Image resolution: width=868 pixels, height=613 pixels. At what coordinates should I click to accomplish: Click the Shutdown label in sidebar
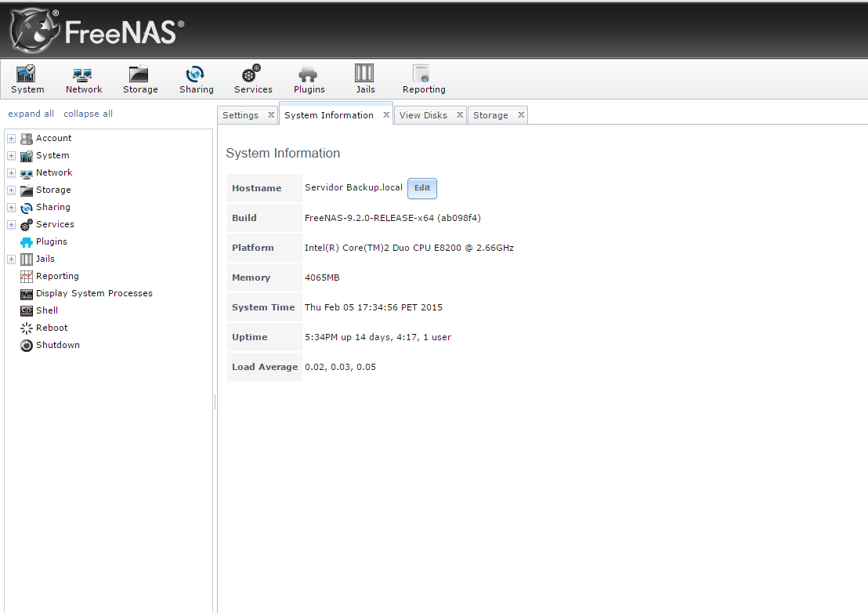coord(58,344)
